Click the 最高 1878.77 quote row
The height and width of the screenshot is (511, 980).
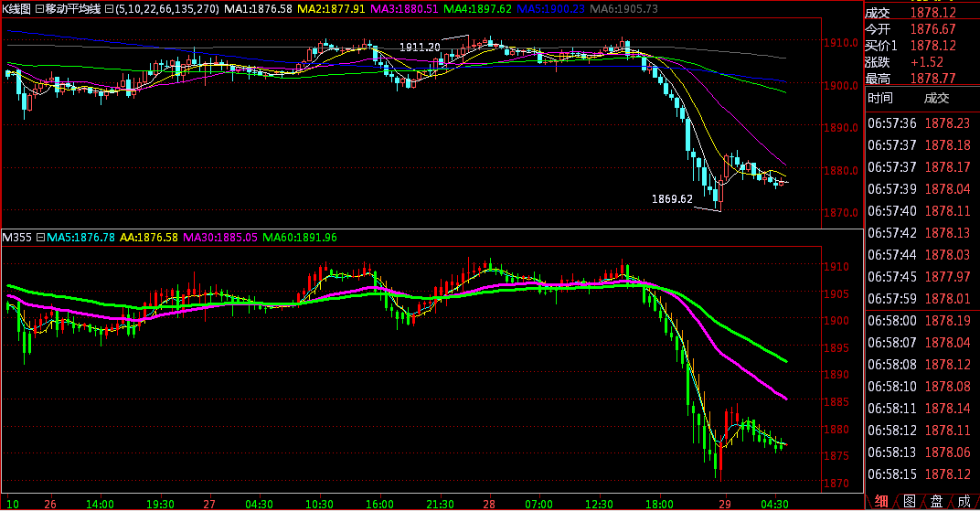tap(921, 78)
